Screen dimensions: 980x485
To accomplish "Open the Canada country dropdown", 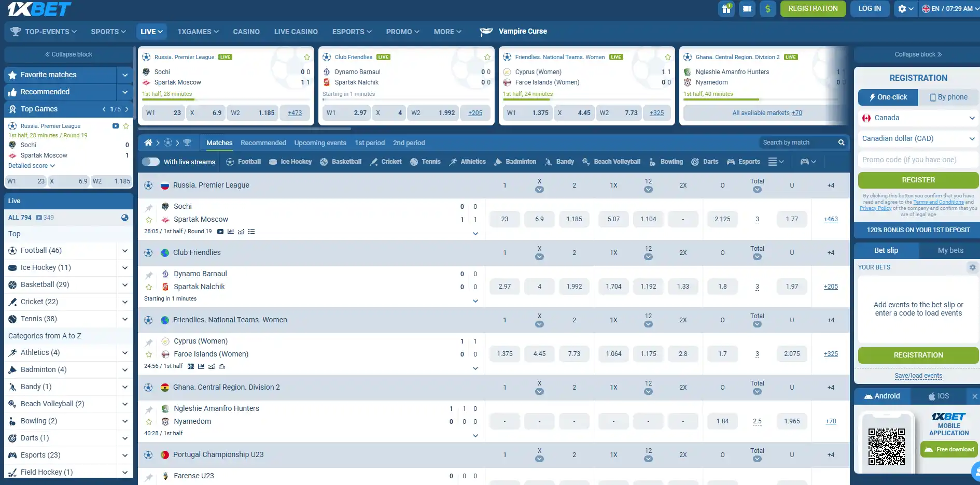I will (x=918, y=118).
